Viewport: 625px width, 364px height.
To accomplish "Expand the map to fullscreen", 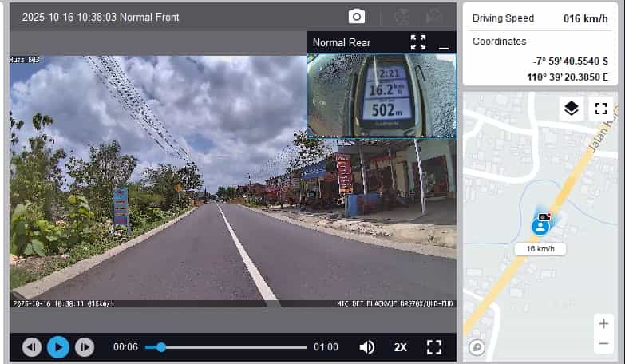I will coord(601,109).
